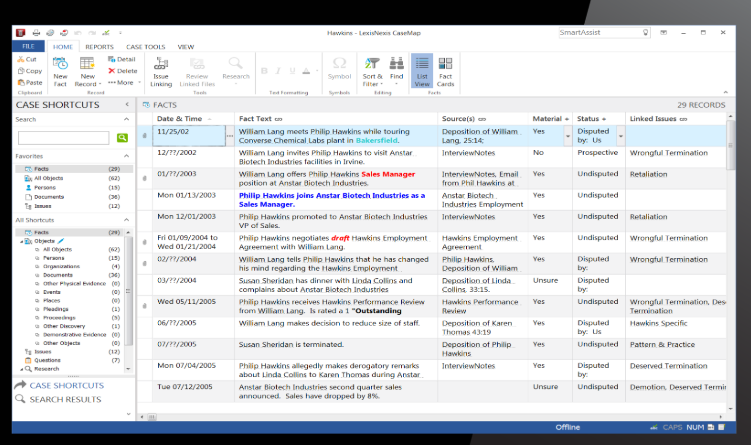Image resolution: width=751 pixels, height=445 pixels.
Task: Click the Fact Text column header
Action: pos(335,118)
